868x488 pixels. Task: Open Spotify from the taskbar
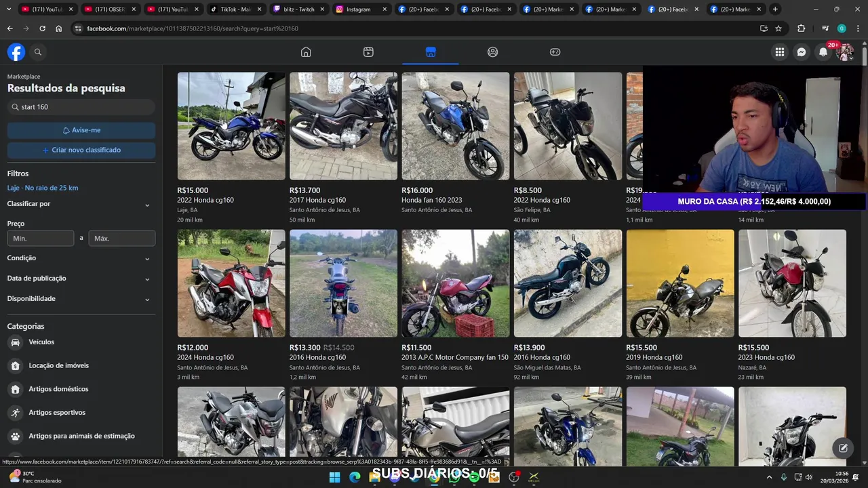474,477
